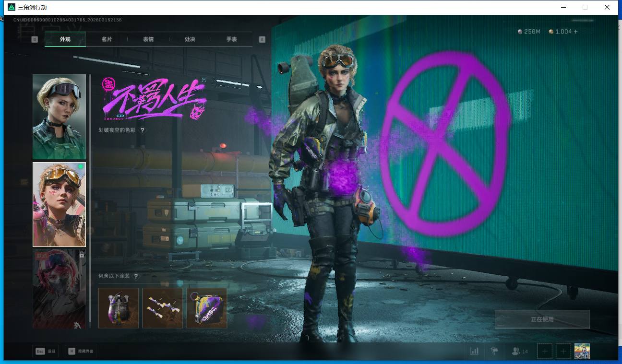This screenshot has height=364, width=622.
Task: Click the help icon beside 划破夜空的色彩
Action: click(x=143, y=130)
